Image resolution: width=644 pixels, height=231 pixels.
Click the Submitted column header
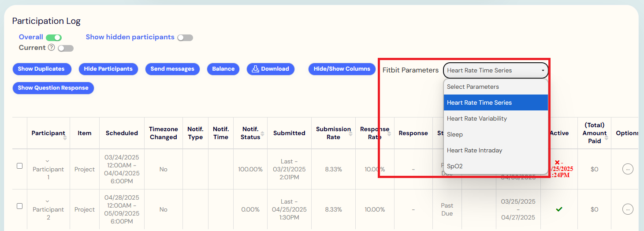289,133
